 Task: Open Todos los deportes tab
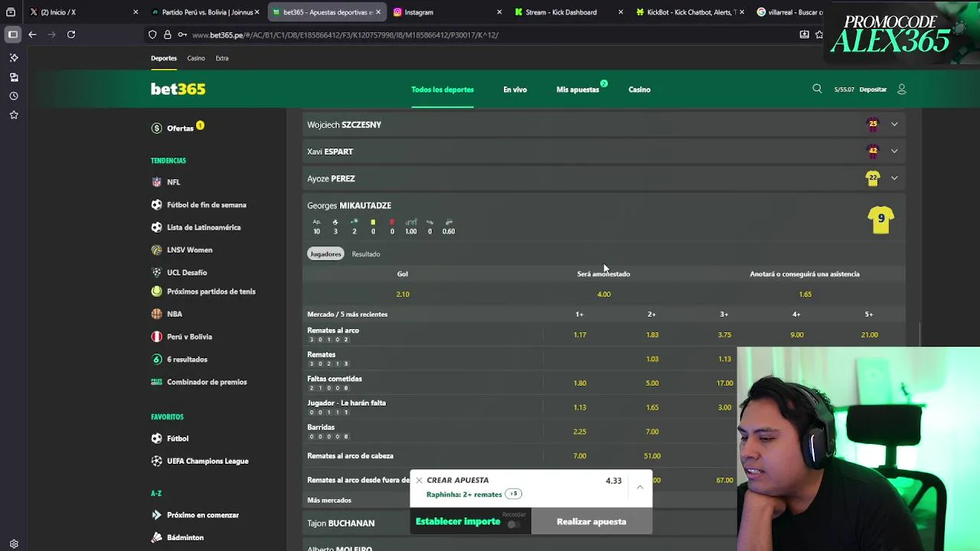(x=443, y=90)
